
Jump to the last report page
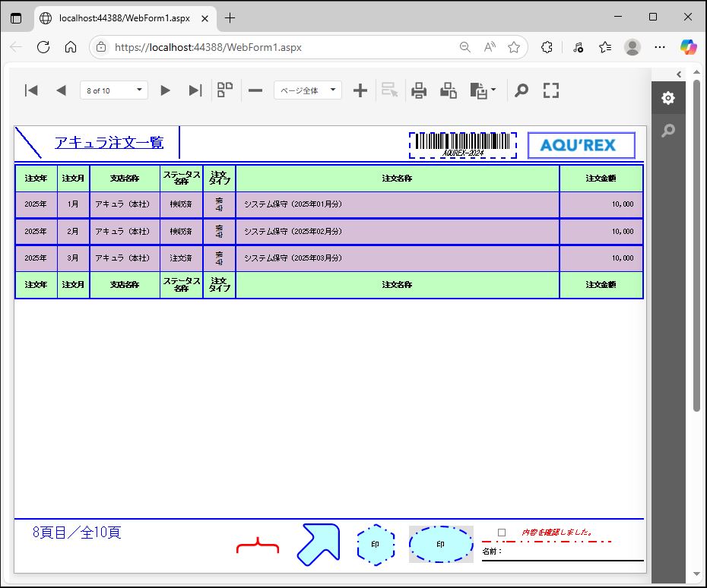(195, 90)
